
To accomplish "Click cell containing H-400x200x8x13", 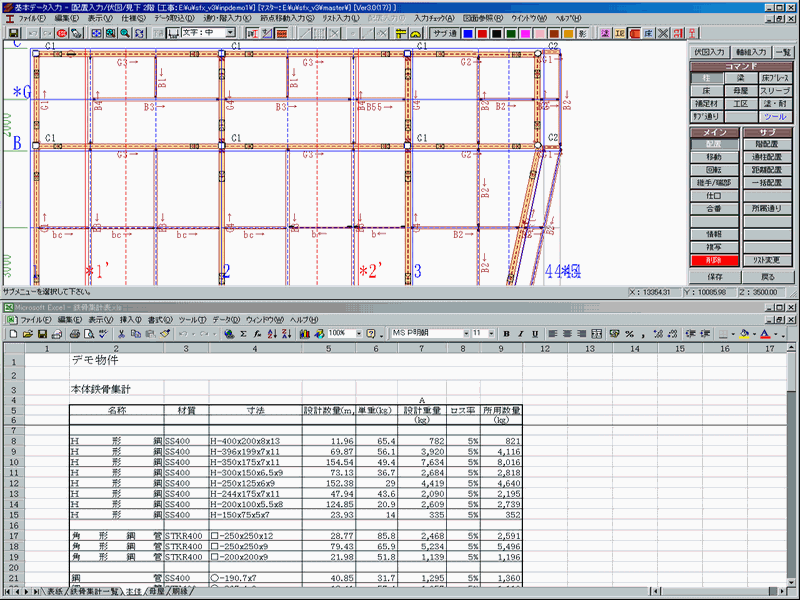I will point(254,440).
